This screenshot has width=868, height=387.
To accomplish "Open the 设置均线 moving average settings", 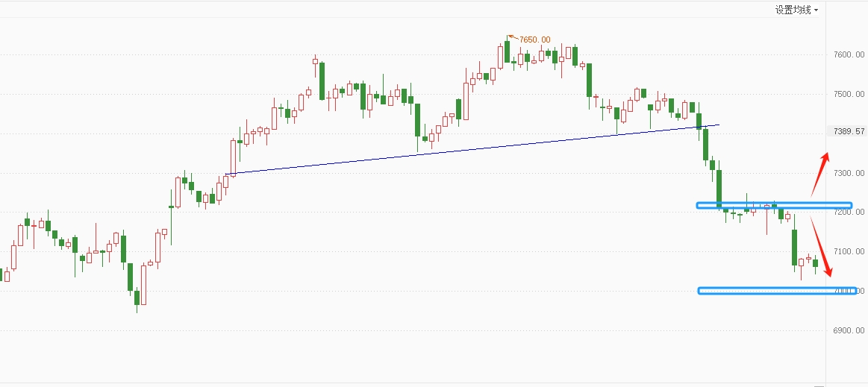I will (793, 10).
